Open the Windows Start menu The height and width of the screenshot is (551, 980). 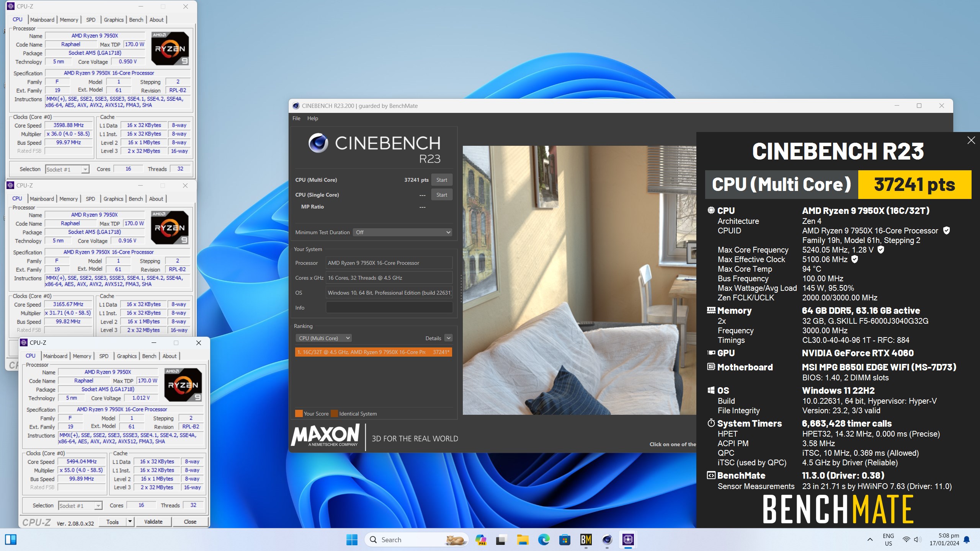pyautogui.click(x=351, y=540)
